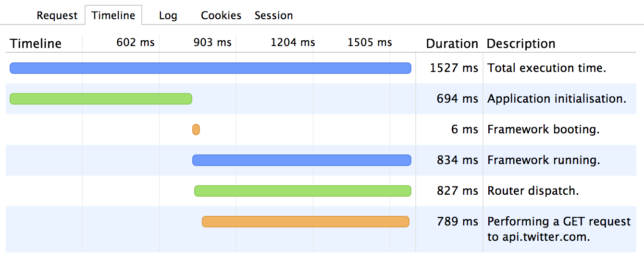Click the 1527 ms duration value
The image size is (644, 260).
coord(454,68)
